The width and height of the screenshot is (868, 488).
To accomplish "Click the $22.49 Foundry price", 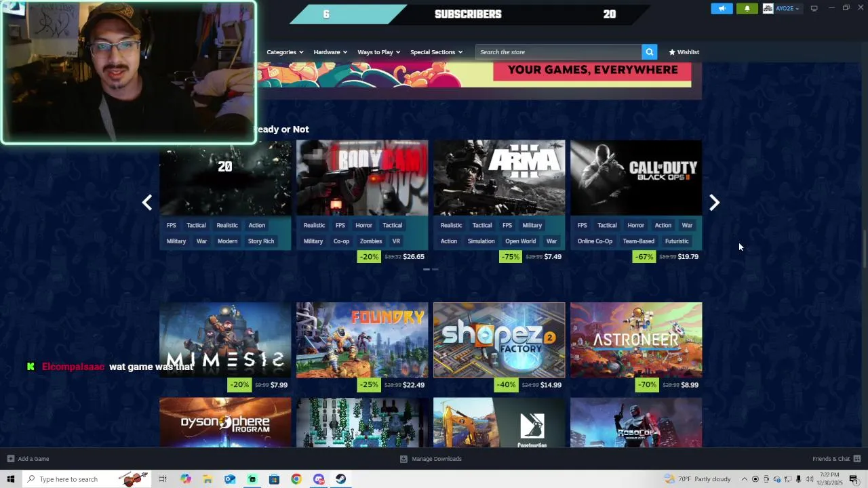I will (414, 385).
